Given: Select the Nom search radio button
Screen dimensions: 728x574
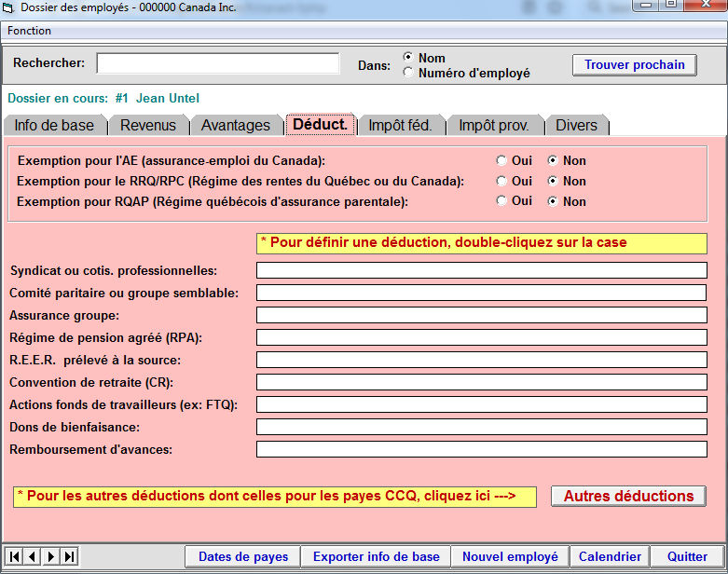Looking at the screenshot, I should (x=408, y=58).
